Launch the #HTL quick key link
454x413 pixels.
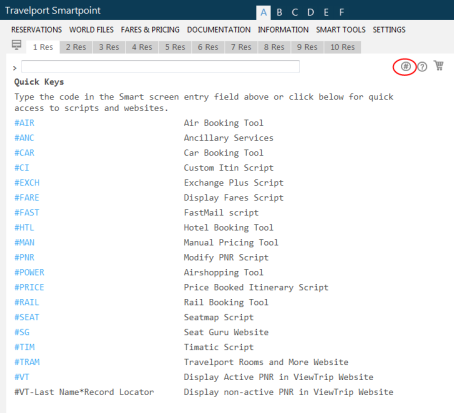tap(24, 227)
